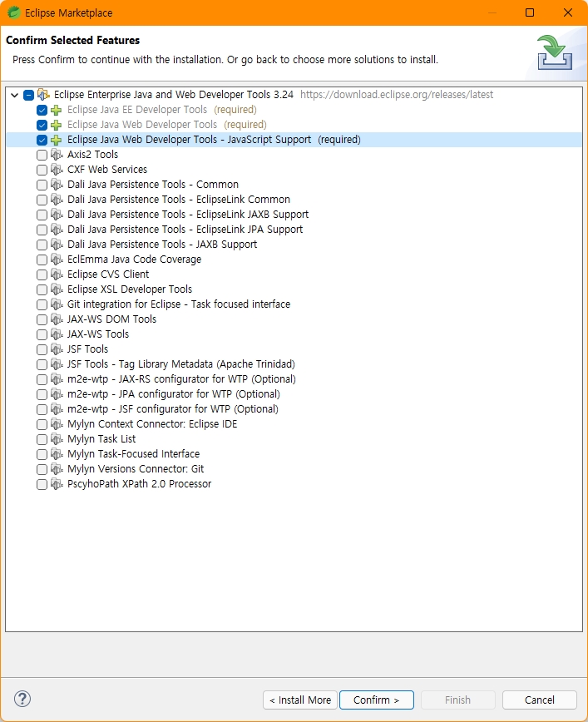
Task: Select the Eclipse CVS Client row
Action: [294, 274]
